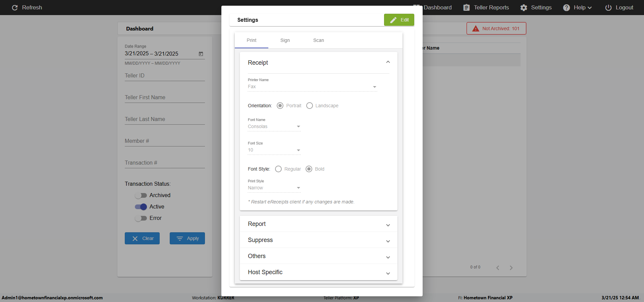Expand the Suppress section

coord(319,240)
